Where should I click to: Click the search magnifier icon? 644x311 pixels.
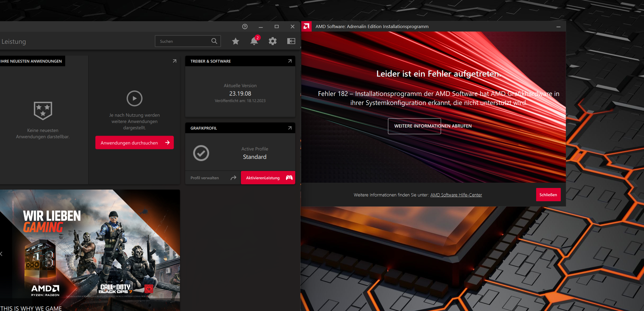coord(214,41)
